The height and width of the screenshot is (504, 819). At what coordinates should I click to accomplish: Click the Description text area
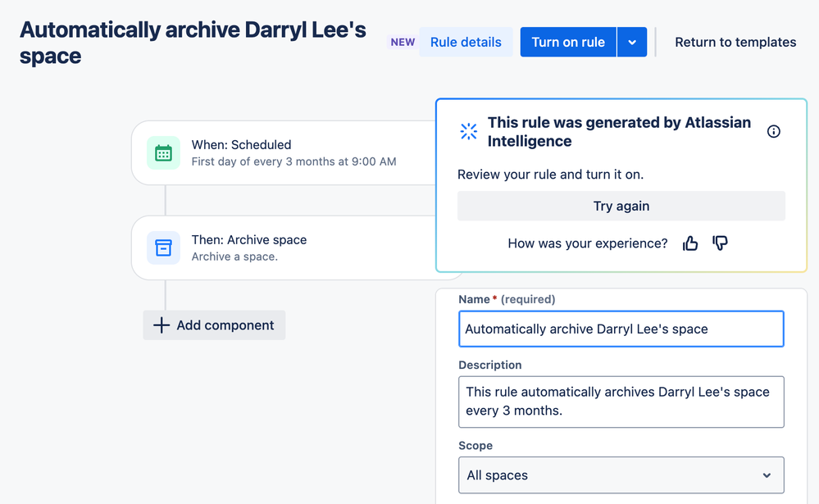(x=621, y=402)
